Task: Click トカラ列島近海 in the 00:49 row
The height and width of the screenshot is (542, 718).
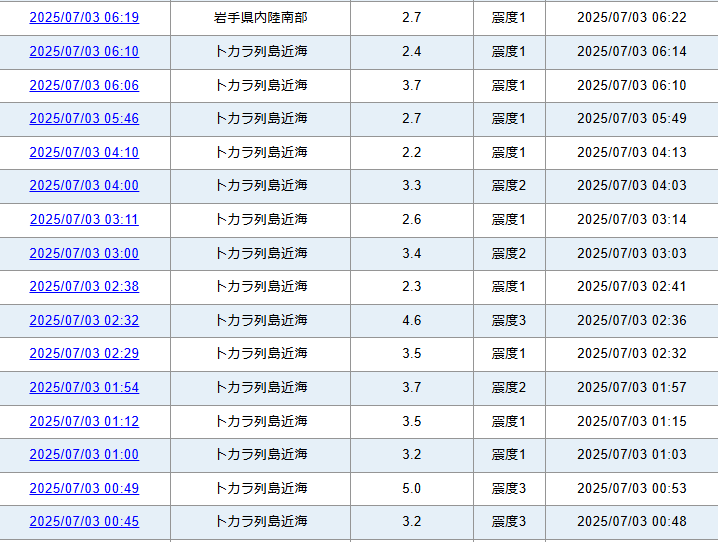Action: coord(261,488)
